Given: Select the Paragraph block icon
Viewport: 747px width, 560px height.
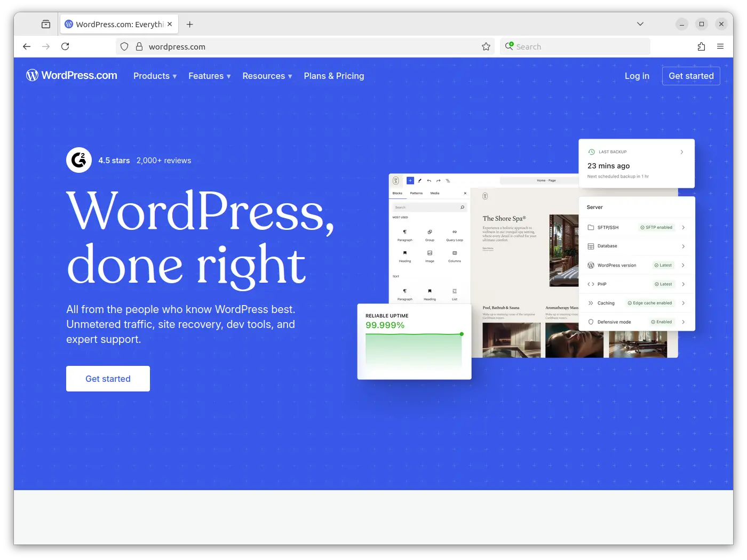Looking at the screenshot, I should pyautogui.click(x=405, y=231).
